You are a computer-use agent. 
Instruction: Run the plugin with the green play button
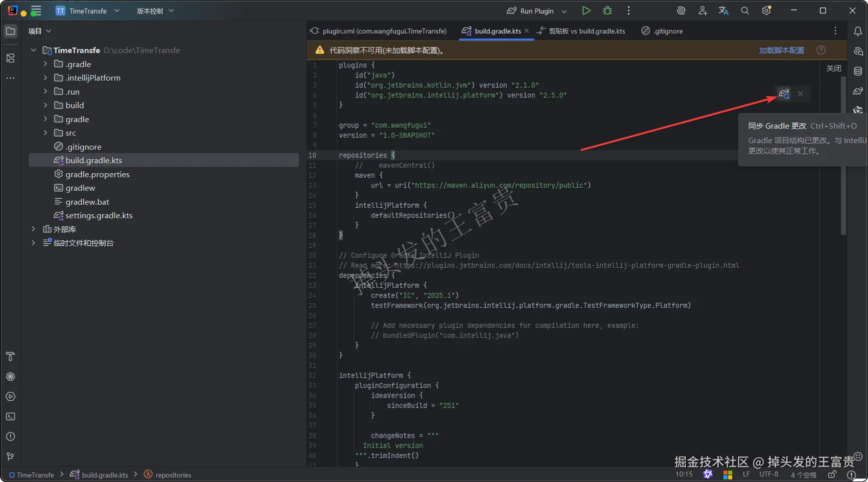coord(586,11)
